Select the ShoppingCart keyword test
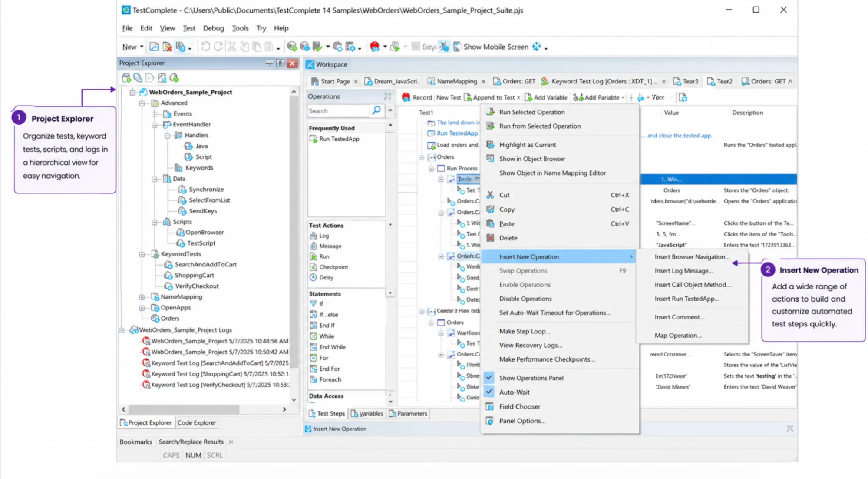Image resolution: width=868 pixels, height=479 pixels. point(189,275)
